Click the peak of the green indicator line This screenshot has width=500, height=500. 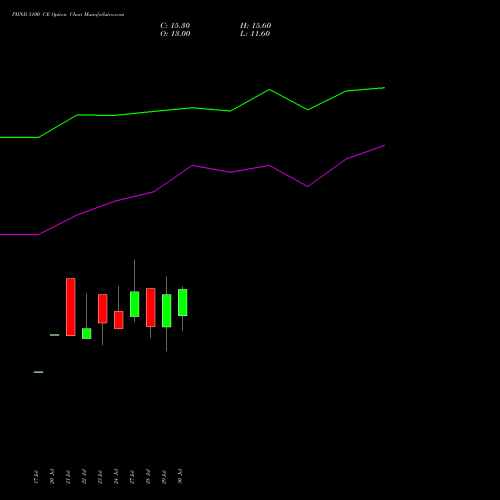(x=384, y=88)
